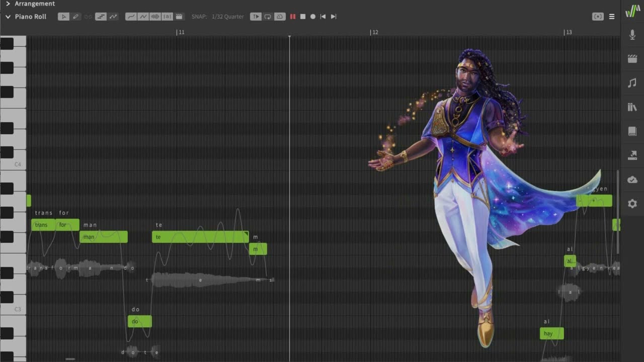Select the pencil draw tool

point(75,17)
